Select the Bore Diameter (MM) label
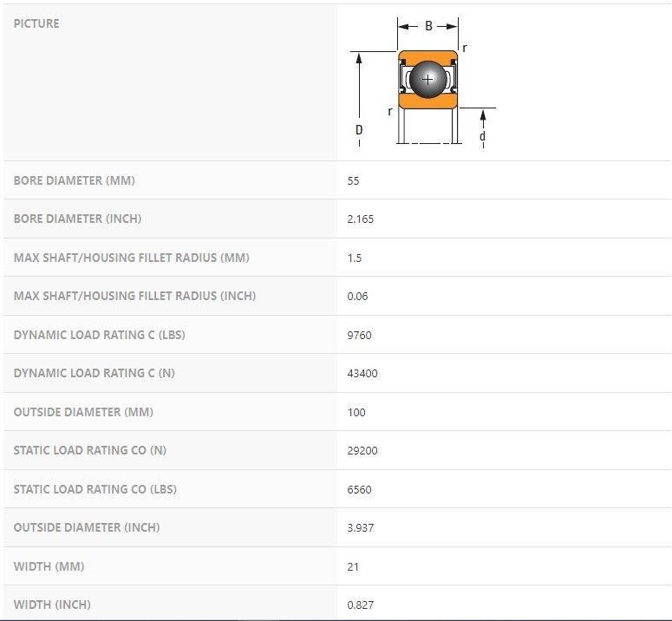The image size is (672, 621). point(75,180)
